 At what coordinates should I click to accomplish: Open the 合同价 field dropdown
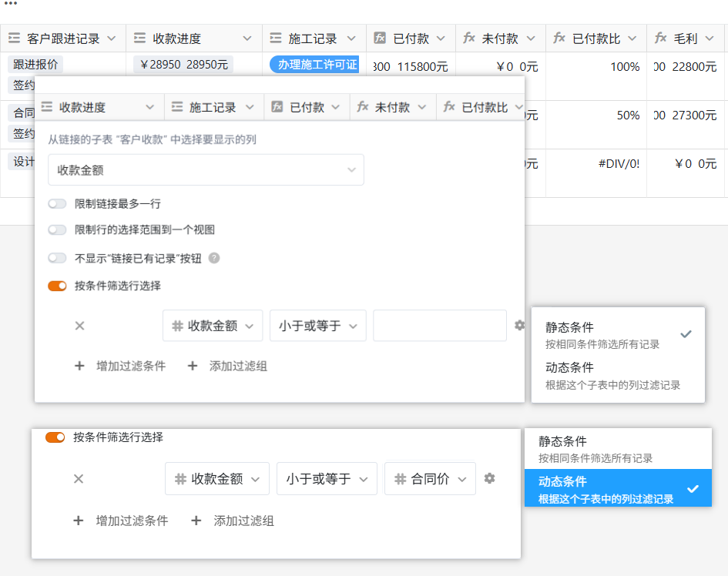pos(430,479)
